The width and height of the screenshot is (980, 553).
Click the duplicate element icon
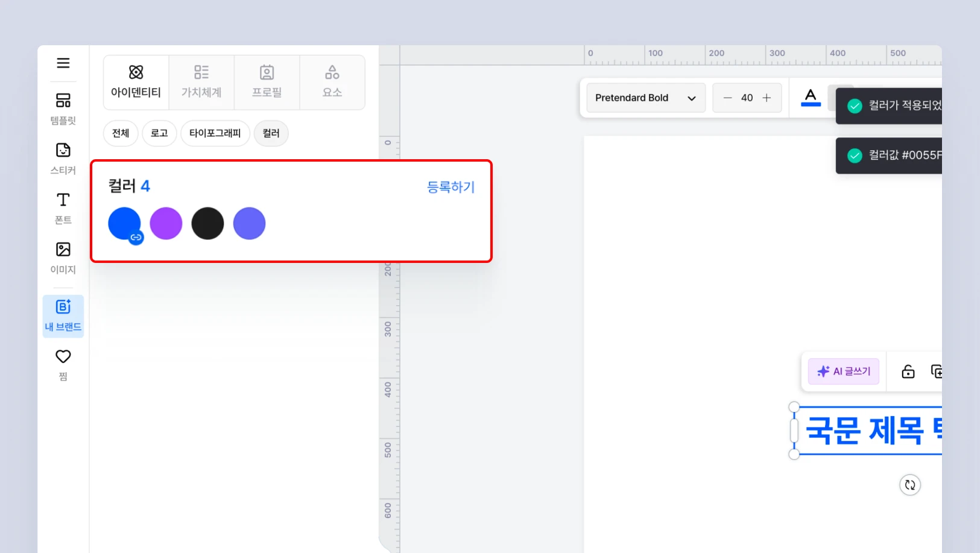click(x=936, y=371)
